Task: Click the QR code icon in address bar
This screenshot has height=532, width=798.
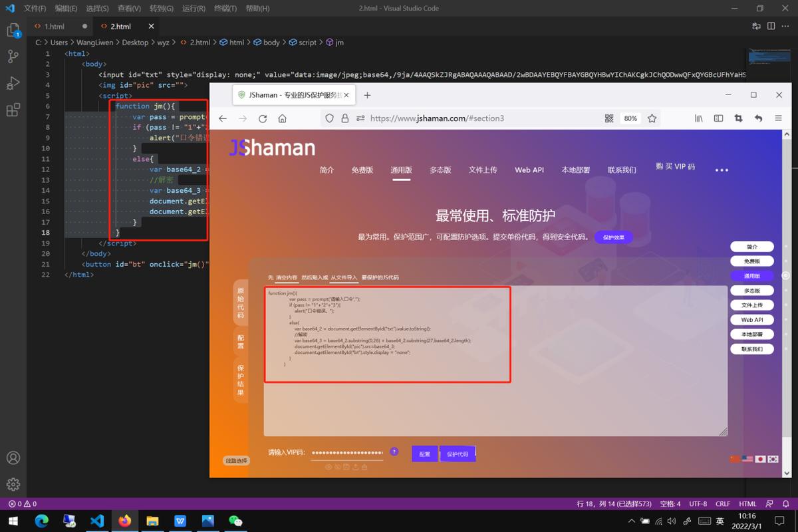Action: (609, 118)
